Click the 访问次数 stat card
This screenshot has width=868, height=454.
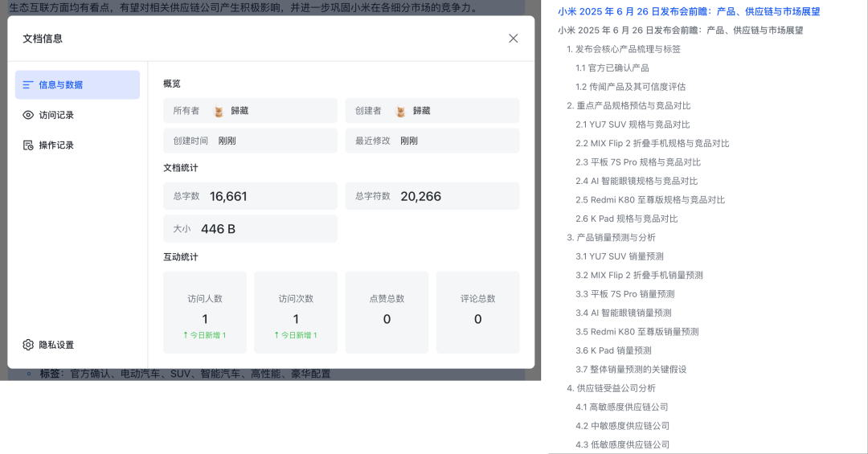pos(296,313)
